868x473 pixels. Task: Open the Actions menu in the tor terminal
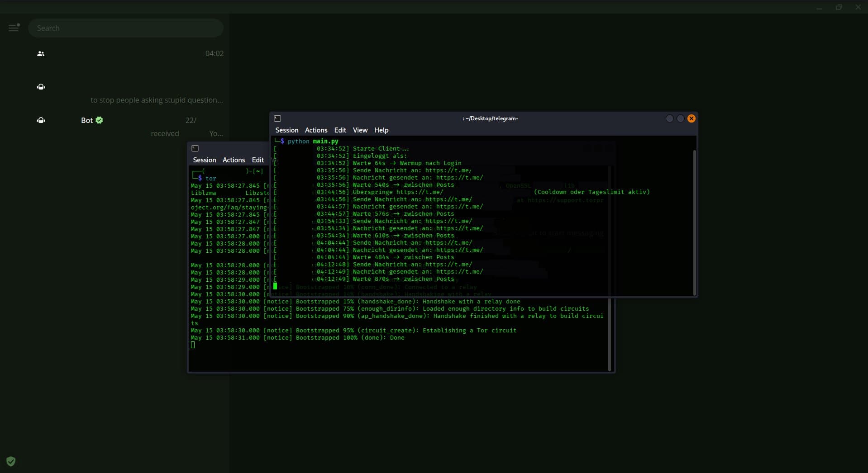[x=234, y=160]
